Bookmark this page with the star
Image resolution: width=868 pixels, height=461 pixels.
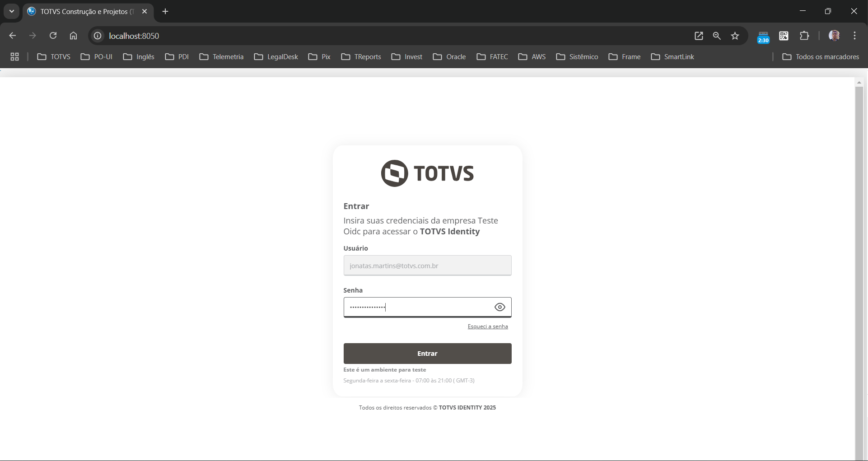coord(735,36)
